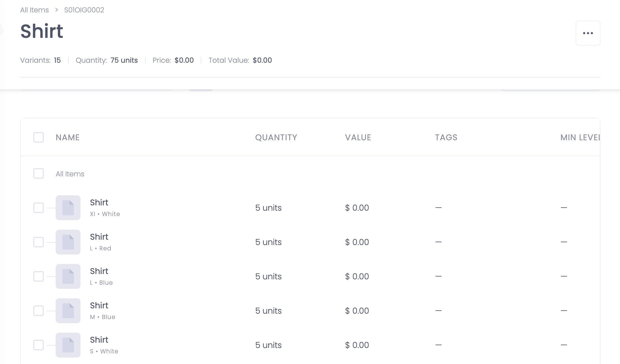The width and height of the screenshot is (620, 364).
Task: Open the Shirt S White variant name
Action: [x=99, y=340]
